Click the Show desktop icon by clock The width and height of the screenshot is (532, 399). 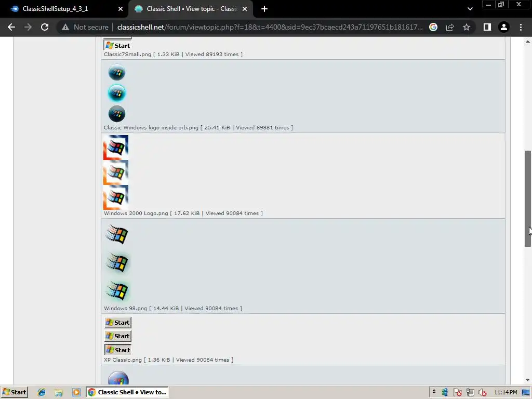(x=526, y=392)
